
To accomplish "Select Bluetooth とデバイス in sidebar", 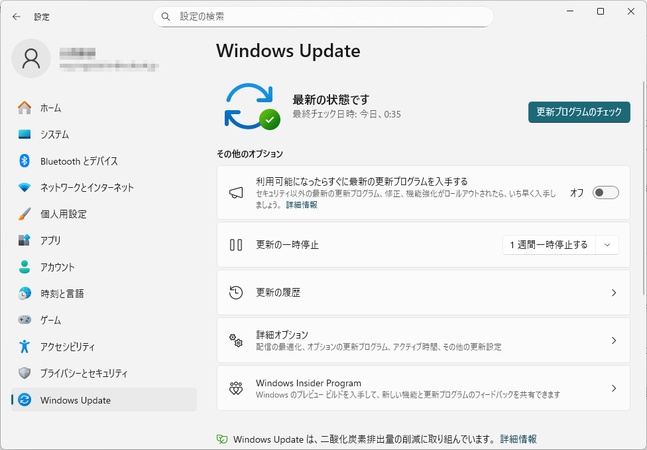I will click(x=104, y=161).
